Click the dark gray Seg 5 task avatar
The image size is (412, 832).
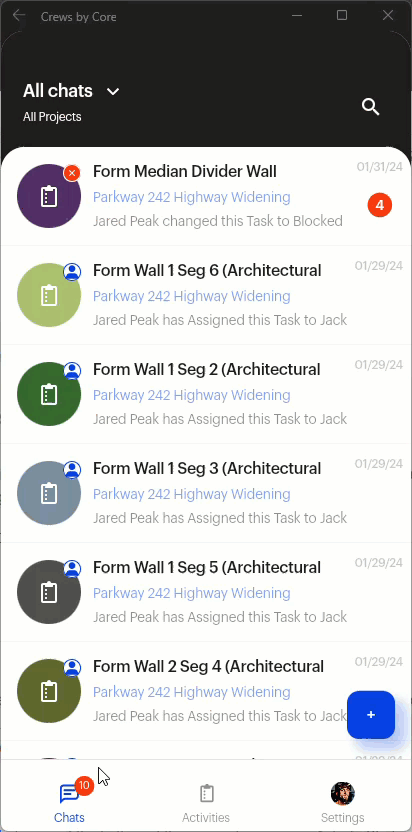tap(49, 592)
